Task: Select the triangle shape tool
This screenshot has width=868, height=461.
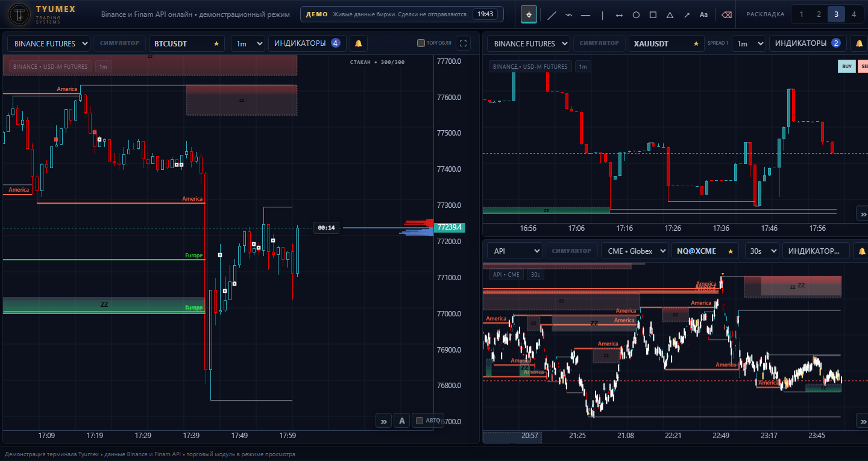Action: click(670, 15)
